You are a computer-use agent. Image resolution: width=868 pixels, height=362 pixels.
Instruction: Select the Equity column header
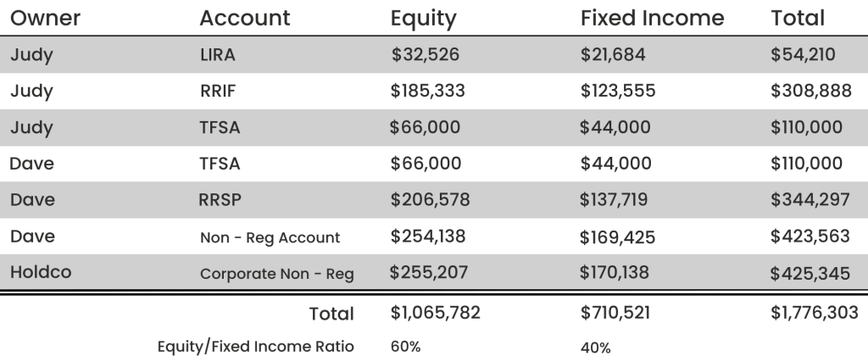click(424, 18)
